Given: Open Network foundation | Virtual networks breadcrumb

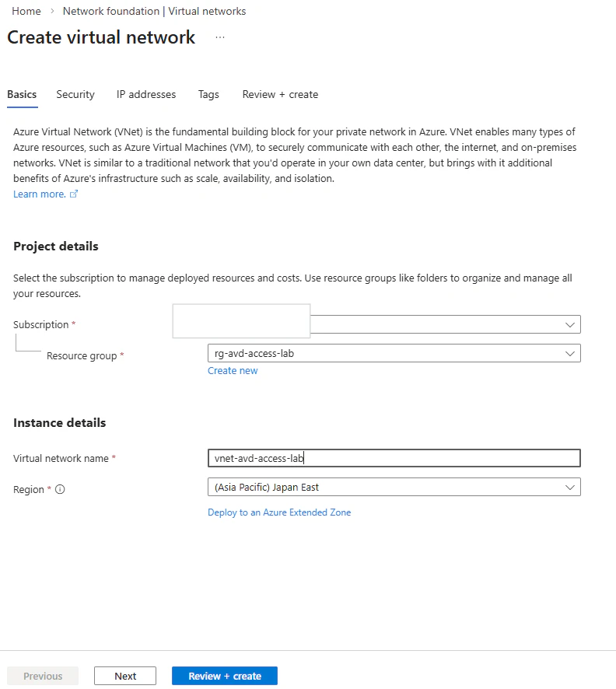Looking at the screenshot, I should pos(154,11).
